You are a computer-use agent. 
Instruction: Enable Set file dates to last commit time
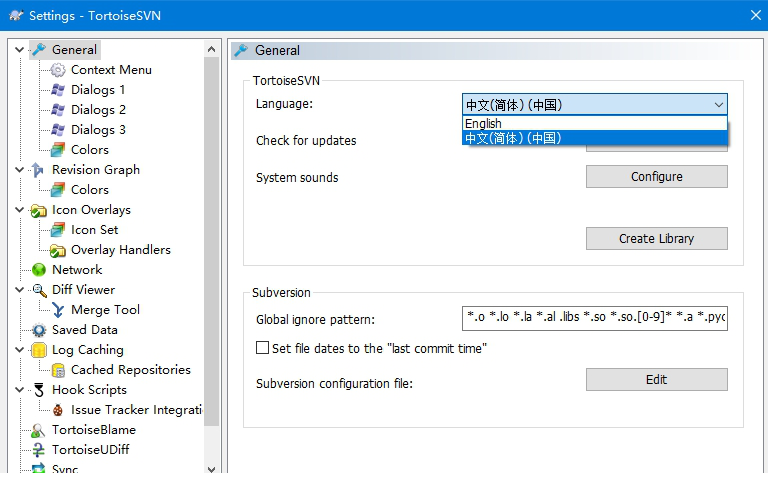tap(263, 348)
